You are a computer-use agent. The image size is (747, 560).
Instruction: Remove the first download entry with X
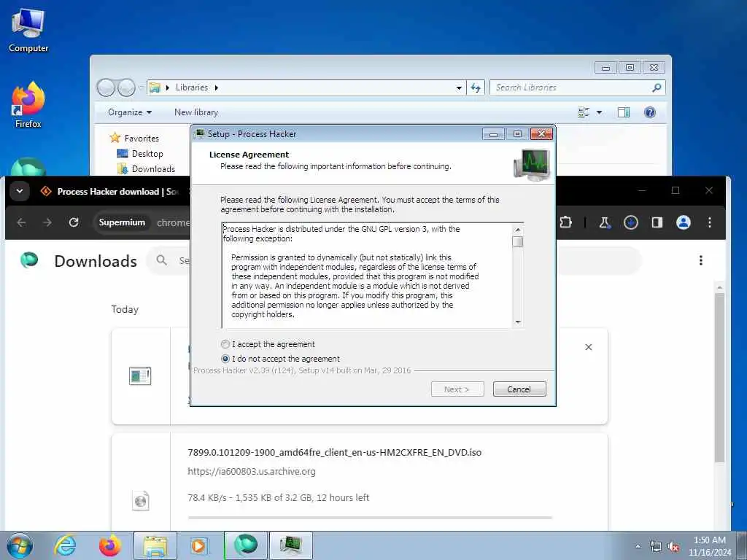click(x=589, y=347)
